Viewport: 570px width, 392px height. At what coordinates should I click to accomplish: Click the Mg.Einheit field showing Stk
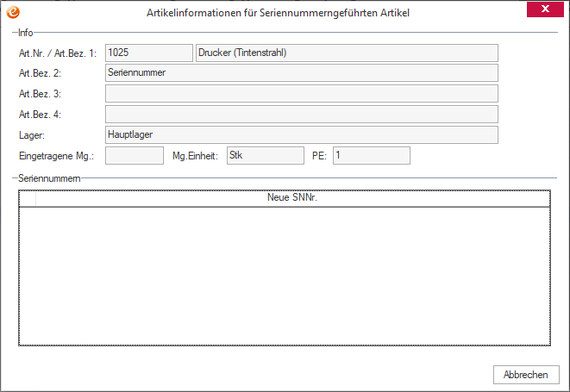click(x=266, y=155)
